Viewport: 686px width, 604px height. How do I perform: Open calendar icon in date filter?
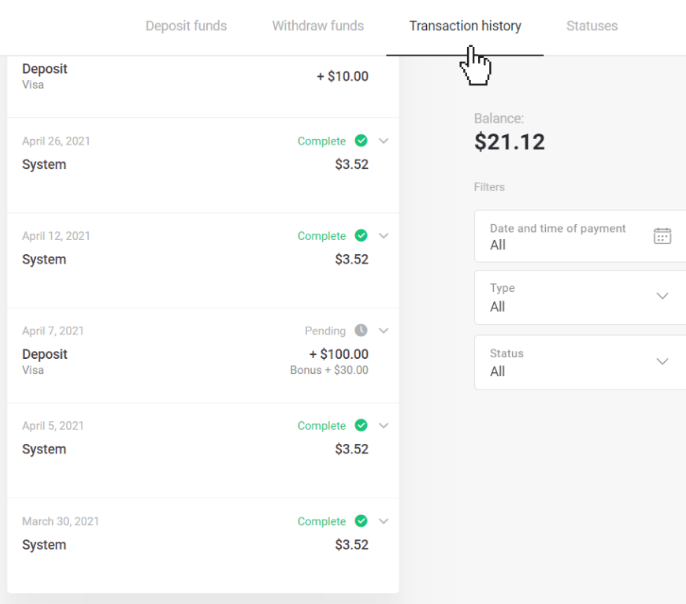[662, 236]
